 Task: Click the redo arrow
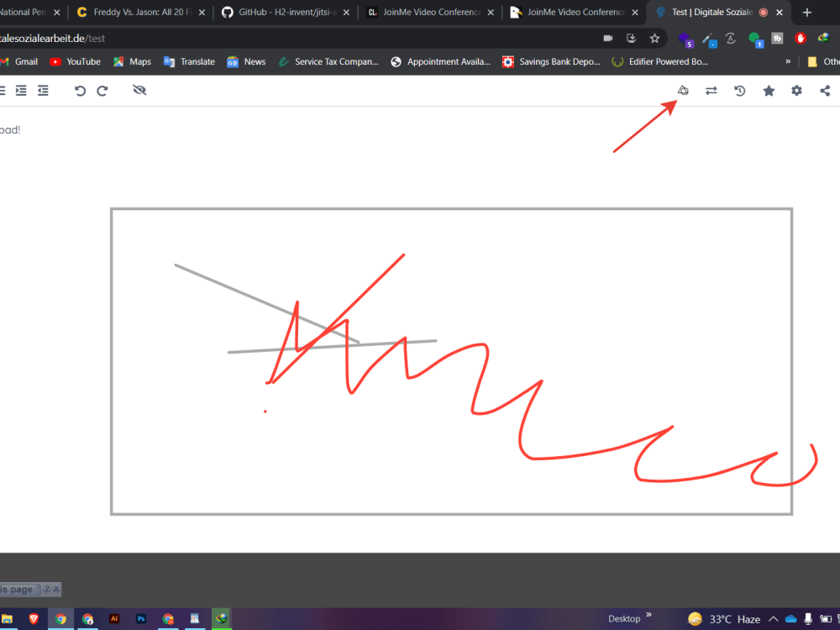click(x=102, y=91)
